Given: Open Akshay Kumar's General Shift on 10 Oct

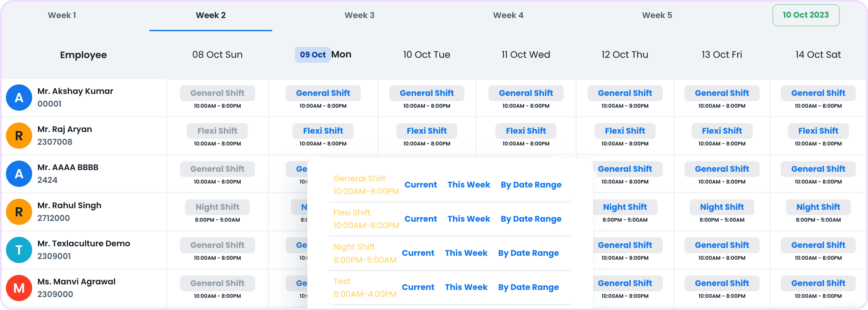Looking at the screenshot, I should pyautogui.click(x=426, y=93).
